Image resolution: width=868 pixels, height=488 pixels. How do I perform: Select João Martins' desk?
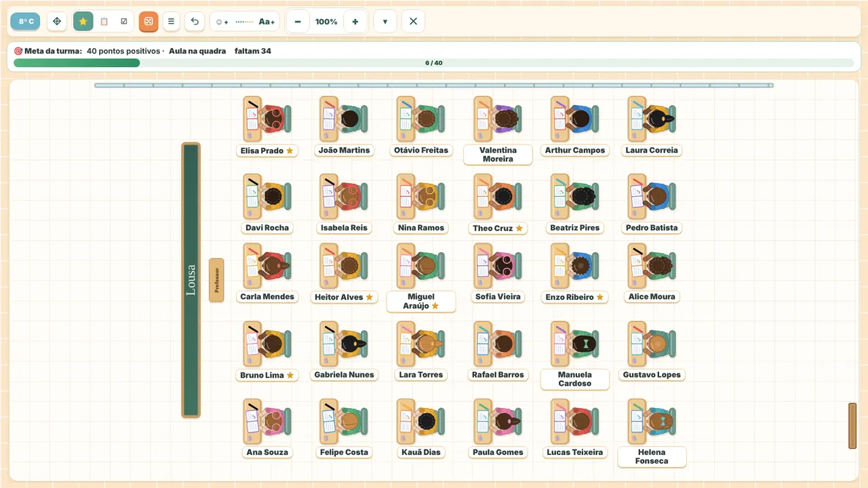[x=344, y=119]
